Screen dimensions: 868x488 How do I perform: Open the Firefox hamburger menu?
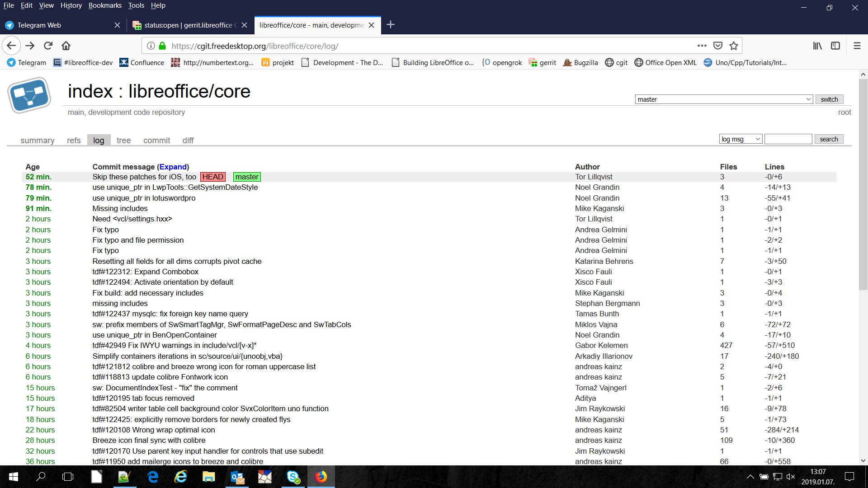pos(857,46)
